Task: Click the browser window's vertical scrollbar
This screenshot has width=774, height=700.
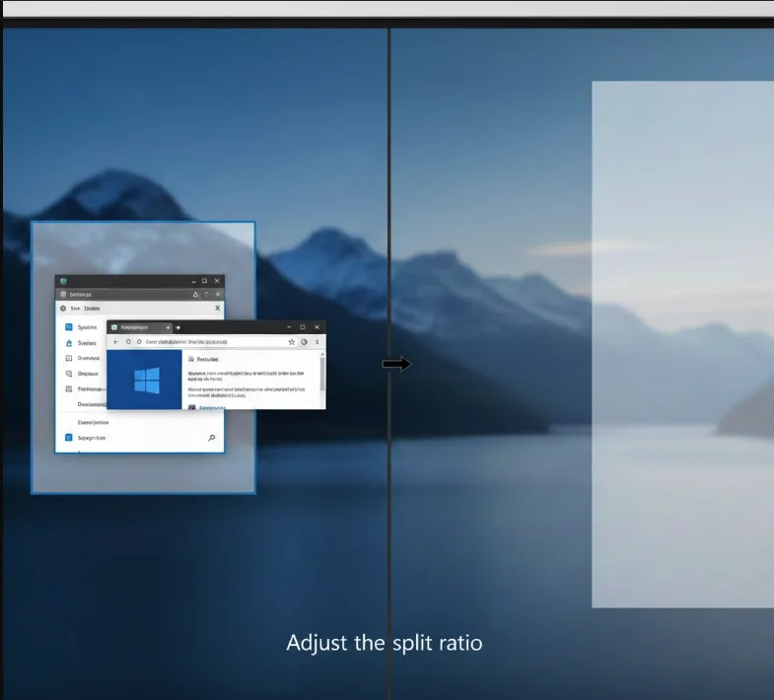Action: [x=322, y=375]
